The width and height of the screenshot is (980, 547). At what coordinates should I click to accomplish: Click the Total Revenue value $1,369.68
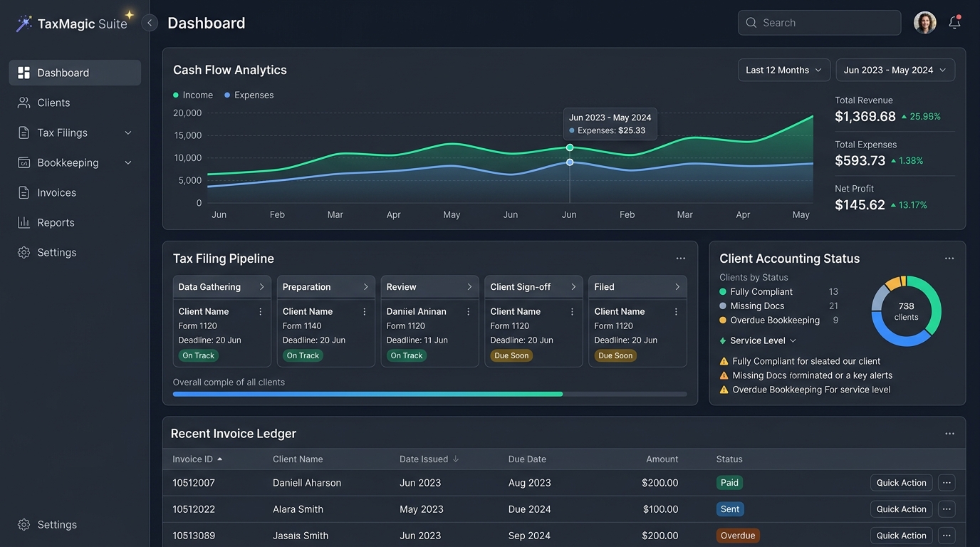click(865, 117)
